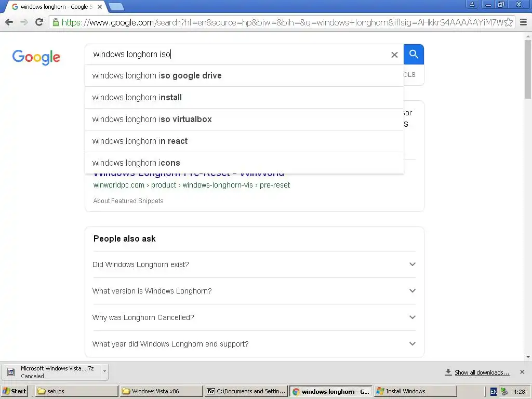Open a new tab with the new tab button
The width and height of the screenshot is (532, 399).
116,7
